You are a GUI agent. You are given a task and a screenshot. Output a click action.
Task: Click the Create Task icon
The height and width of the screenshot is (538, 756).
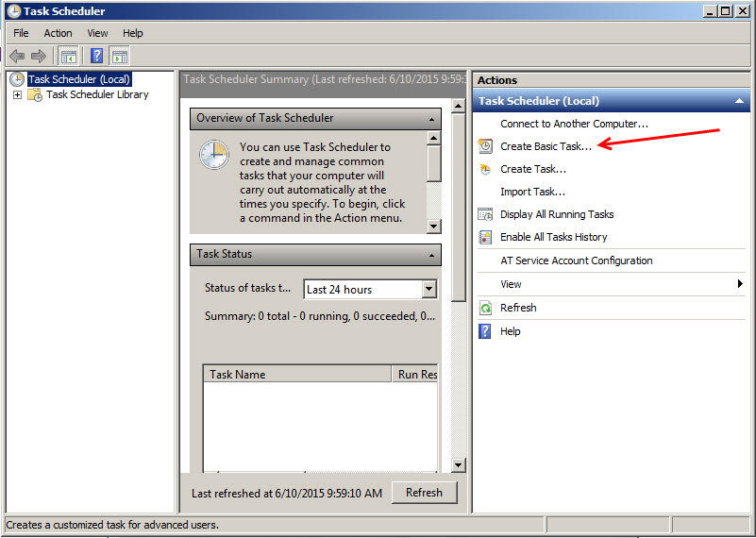pos(485,169)
